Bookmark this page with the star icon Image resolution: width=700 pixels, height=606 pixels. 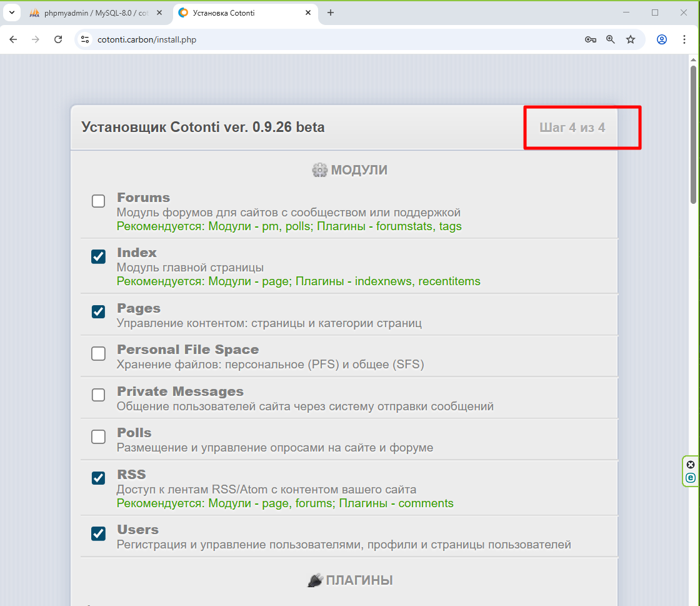(631, 39)
